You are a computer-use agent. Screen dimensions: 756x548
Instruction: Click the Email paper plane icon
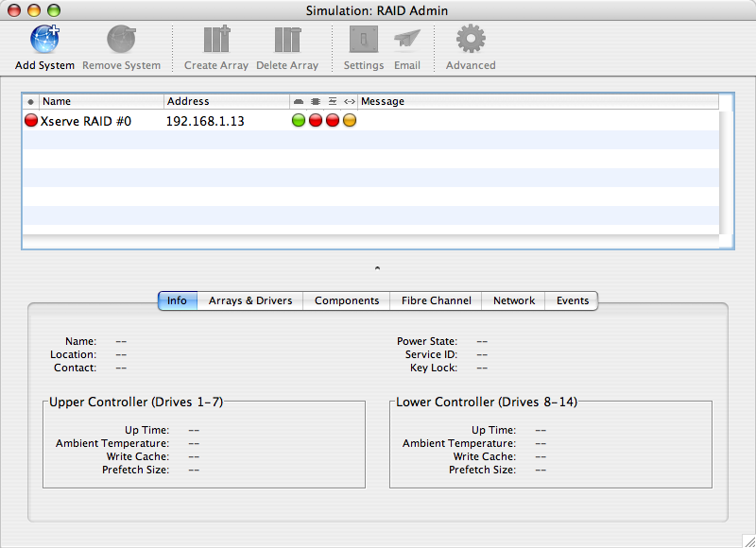[x=407, y=40]
